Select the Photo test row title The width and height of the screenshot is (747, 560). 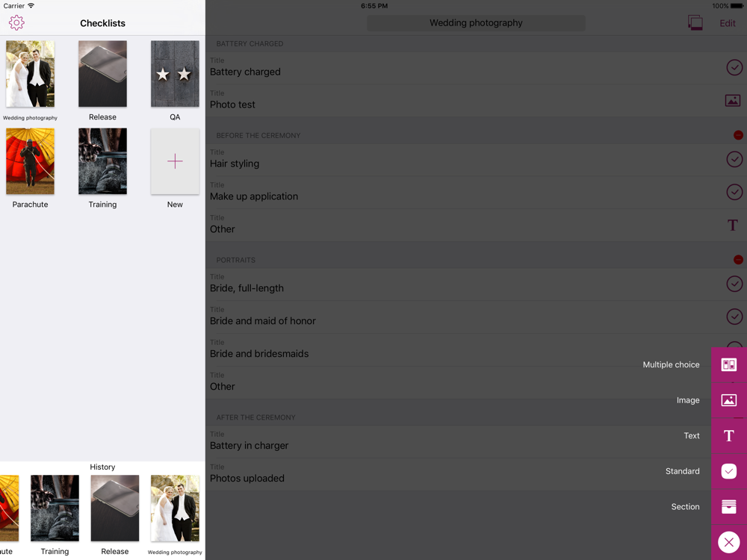[232, 105]
